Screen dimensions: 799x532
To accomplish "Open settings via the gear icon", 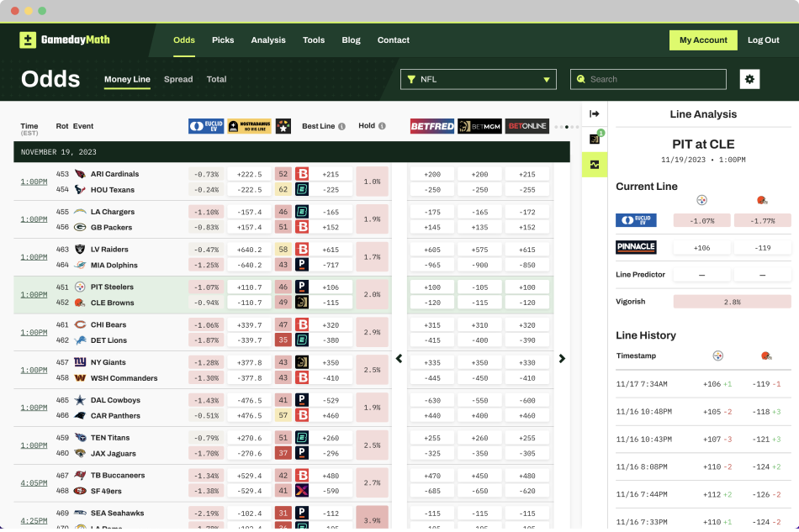I will (x=749, y=78).
